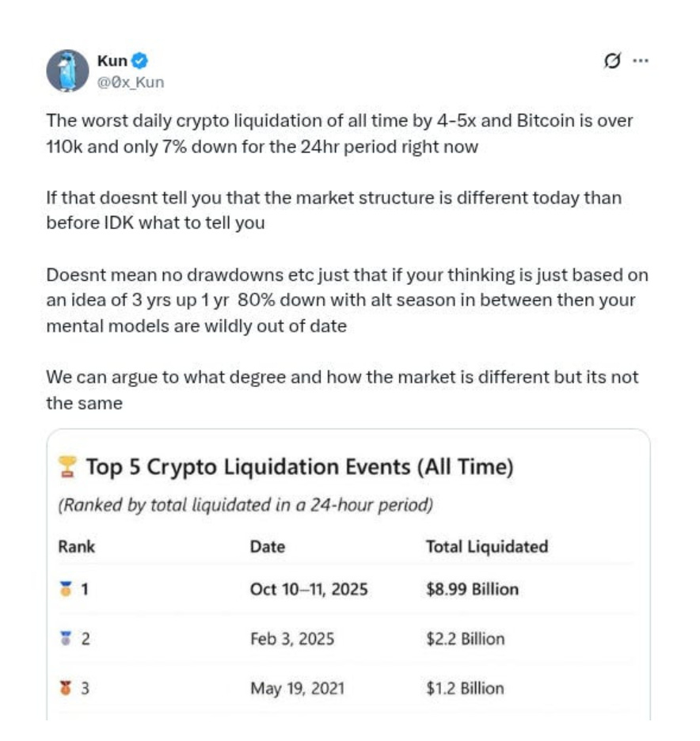Select the Oct 10–11, 2025 date cell
This screenshot has width=700, height=741.
309,589
